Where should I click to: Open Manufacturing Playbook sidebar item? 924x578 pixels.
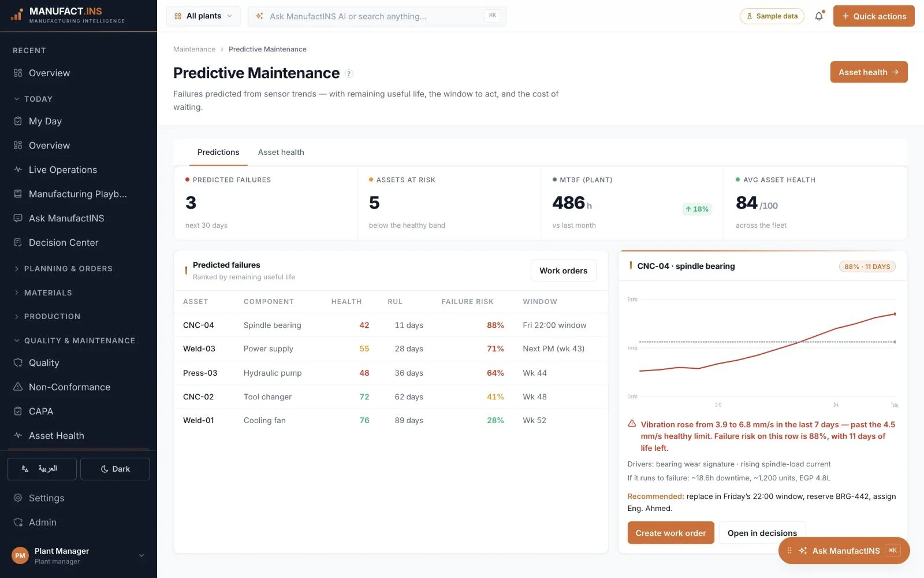(78, 194)
